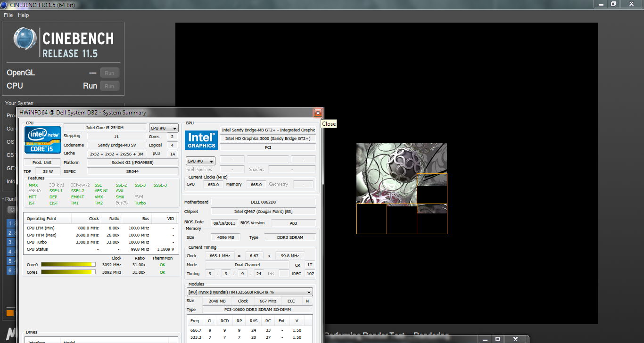Click the memory clock value 665.1 MHz
Image resolution: width=644 pixels, height=343 pixels.
pos(220,256)
